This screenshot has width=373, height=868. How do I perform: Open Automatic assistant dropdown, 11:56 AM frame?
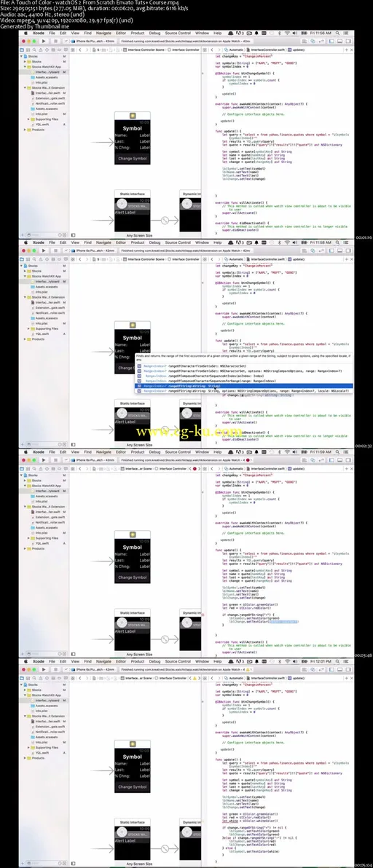pyautogui.click(x=235, y=50)
